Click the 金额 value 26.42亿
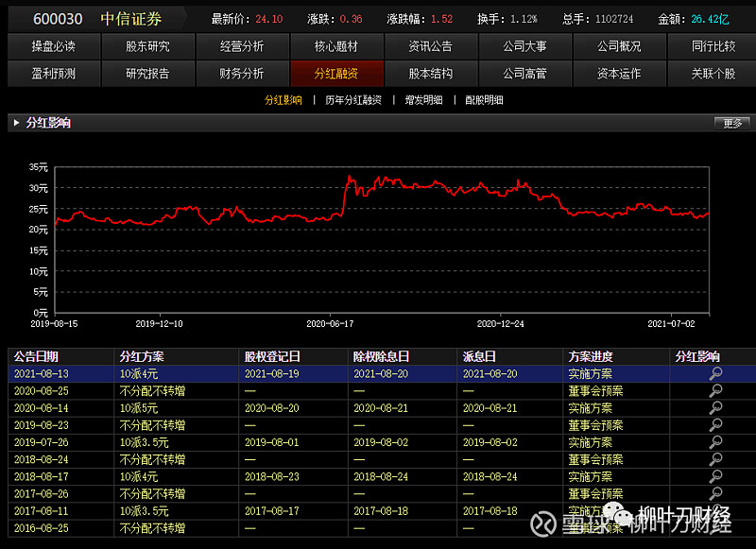The height and width of the screenshot is (549, 756). coord(710,19)
